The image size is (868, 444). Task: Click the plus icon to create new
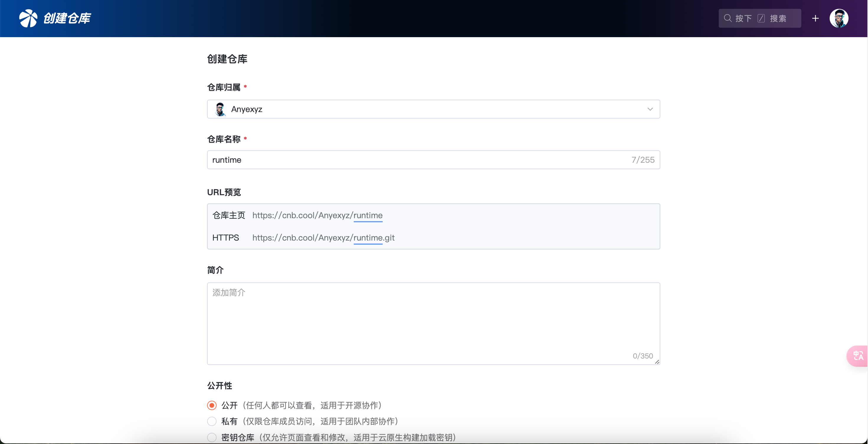pyautogui.click(x=815, y=18)
